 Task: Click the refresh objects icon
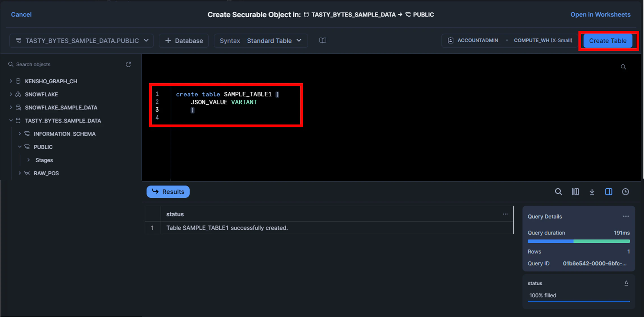tap(128, 64)
